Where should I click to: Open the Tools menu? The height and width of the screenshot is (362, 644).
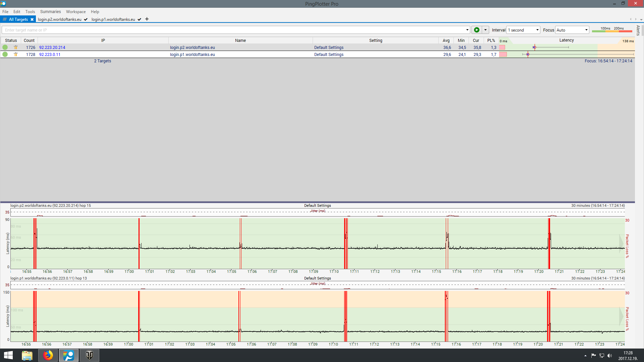[x=30, y=11]
